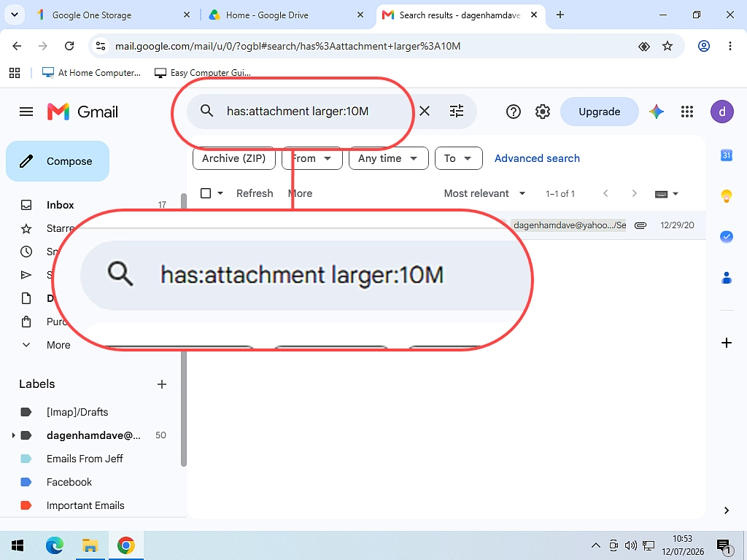Expand dagenhamdave@ label tree arrow
Viewport: 747px width, 560px height.
click(13, 435)
